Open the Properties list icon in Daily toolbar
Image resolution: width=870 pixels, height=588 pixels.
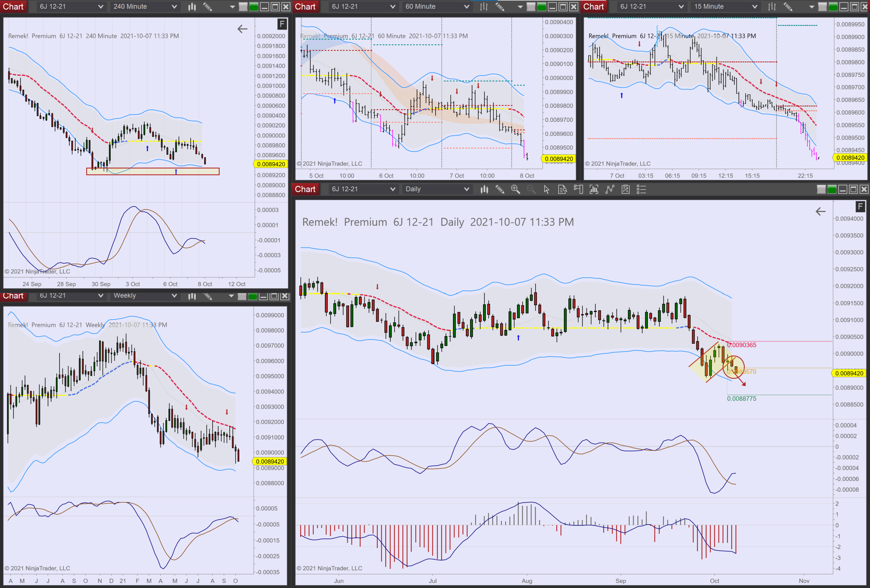(641, 189)
